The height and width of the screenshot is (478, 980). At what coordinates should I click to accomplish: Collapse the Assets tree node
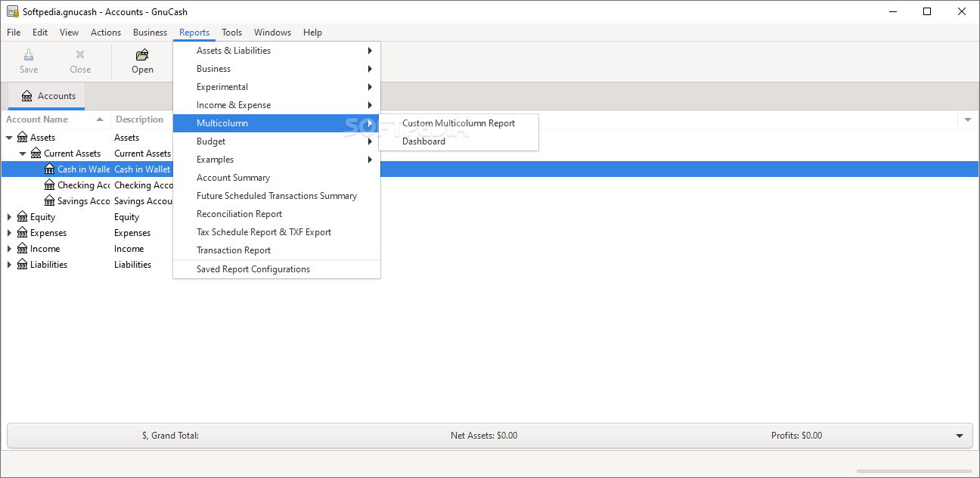9,138
